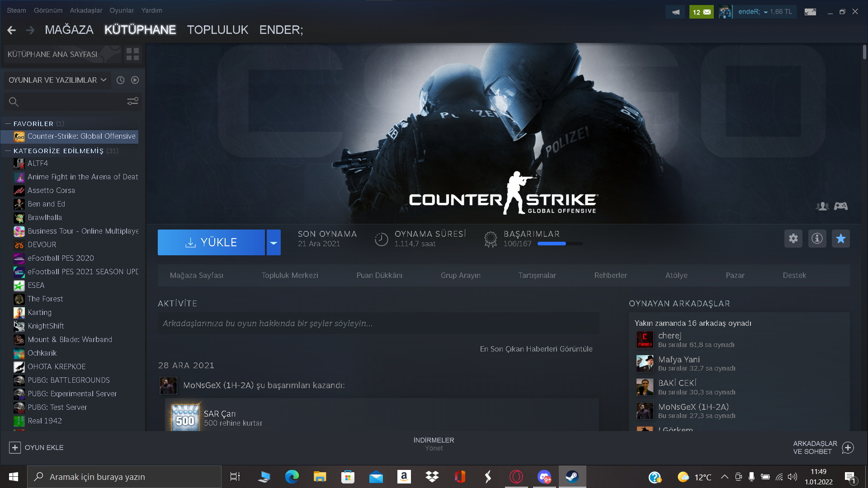868x488 pixels.
Task: Click the controller support icon on banner
Action: point(841,206)
